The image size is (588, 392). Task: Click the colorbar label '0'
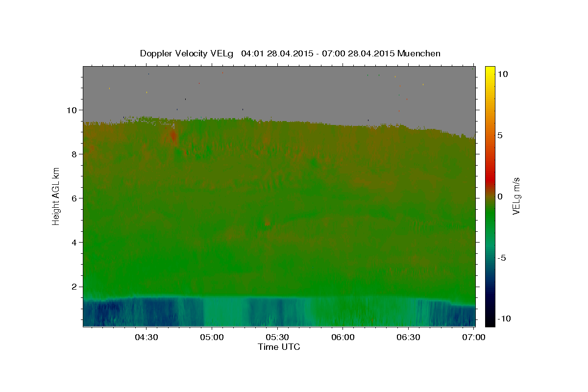[x=500, y=196]
